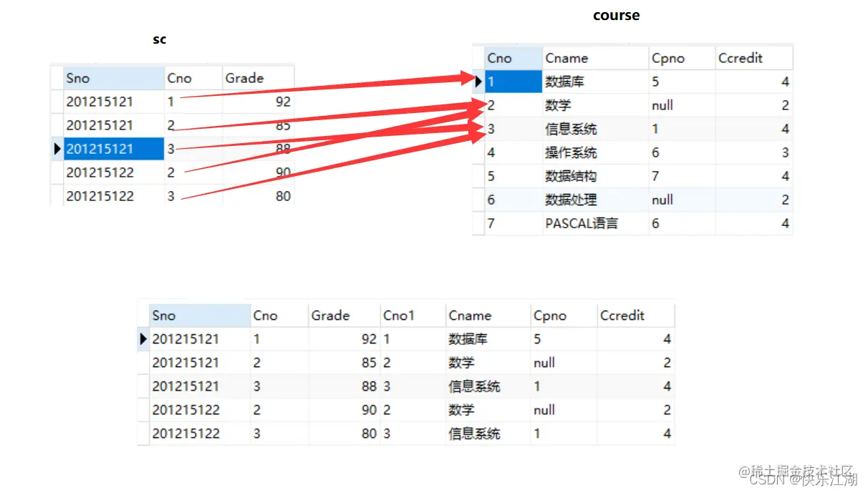
Task: Select the Sno column header in sc table
Action: click(114, 78)
